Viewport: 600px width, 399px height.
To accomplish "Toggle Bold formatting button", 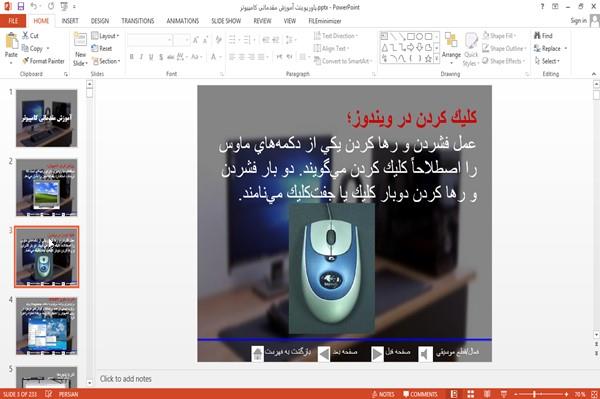I will click(132, 57).
